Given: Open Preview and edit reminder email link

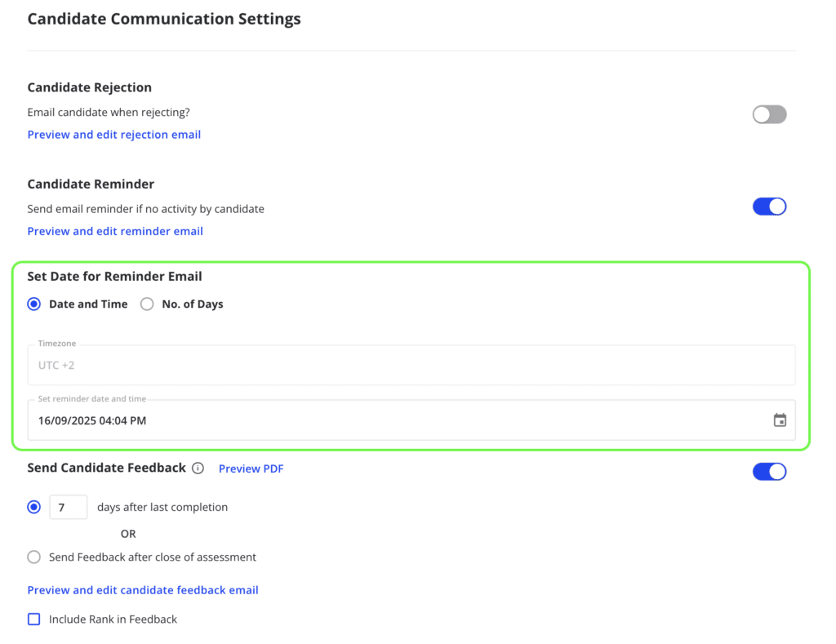Looking at the screenshot, I should [x=115, y=231].
